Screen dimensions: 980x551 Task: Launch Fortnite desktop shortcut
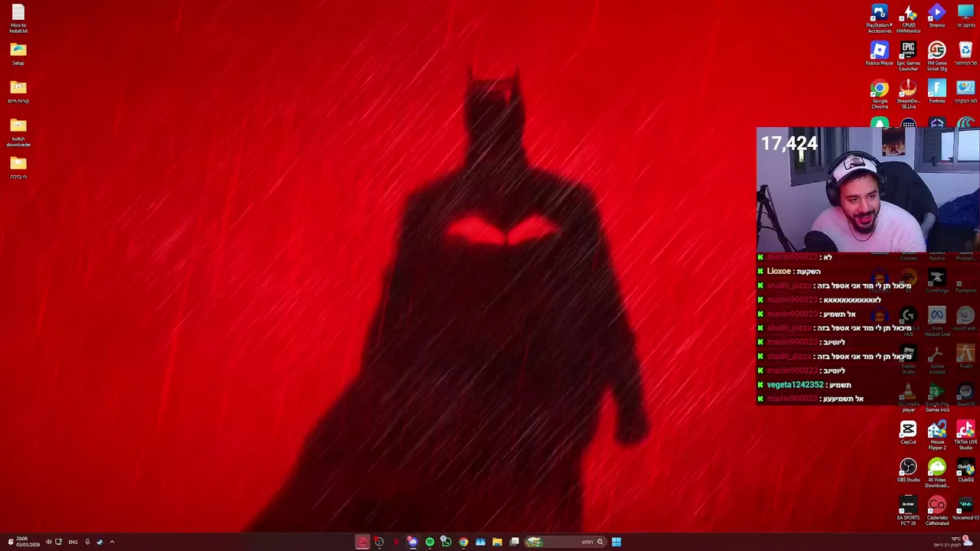tap(937, 92)
